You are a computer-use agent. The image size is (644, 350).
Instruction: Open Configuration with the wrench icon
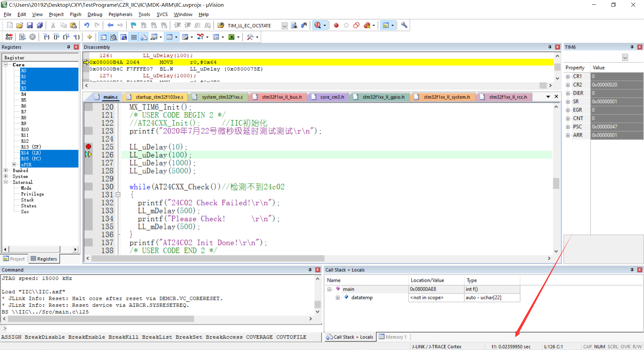[404, 25]
